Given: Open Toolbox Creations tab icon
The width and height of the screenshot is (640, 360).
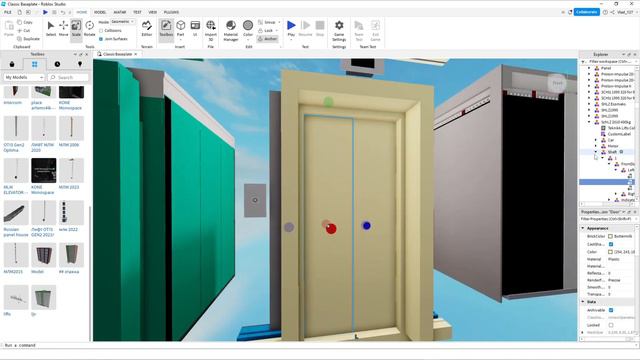Looking at the screenshot, I should [80, 64].
